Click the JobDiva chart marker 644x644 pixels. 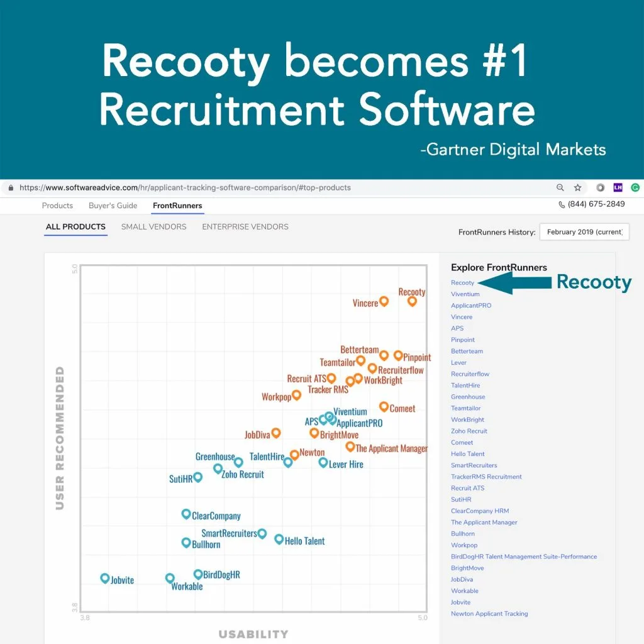[276, 433]
